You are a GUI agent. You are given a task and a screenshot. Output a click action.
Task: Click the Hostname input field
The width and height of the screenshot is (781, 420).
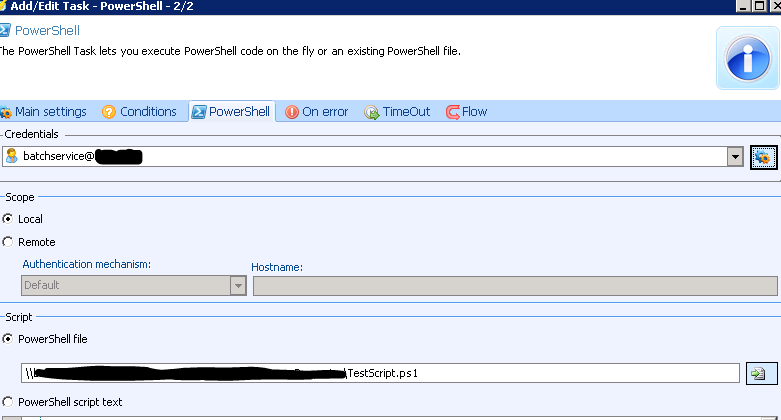point(515,286)
